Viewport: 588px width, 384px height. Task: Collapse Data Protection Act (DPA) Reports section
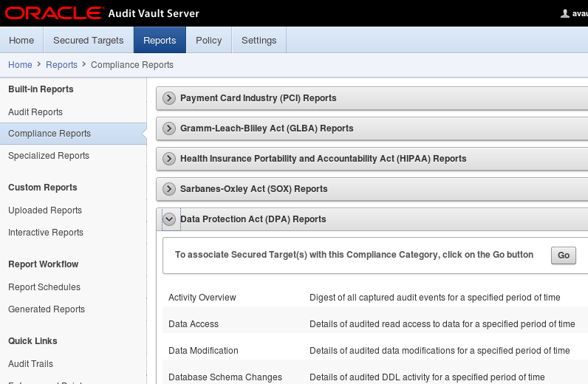169,219
